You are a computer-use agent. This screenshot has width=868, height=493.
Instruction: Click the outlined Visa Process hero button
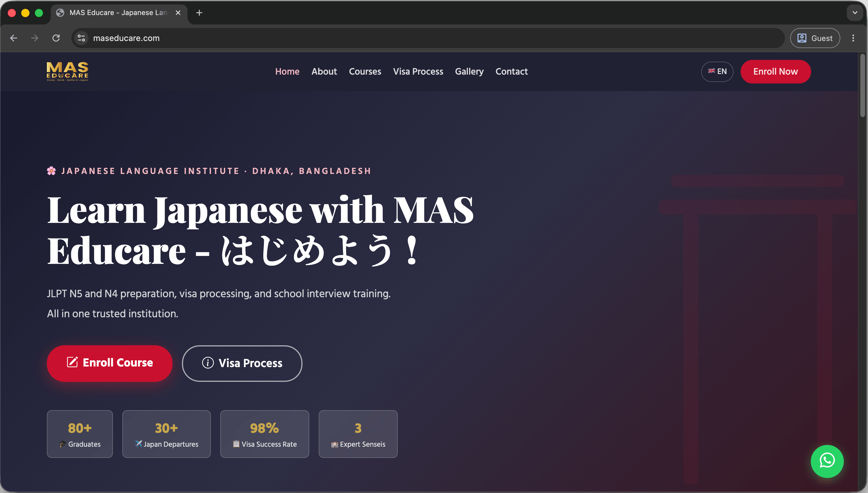(242, 363)
